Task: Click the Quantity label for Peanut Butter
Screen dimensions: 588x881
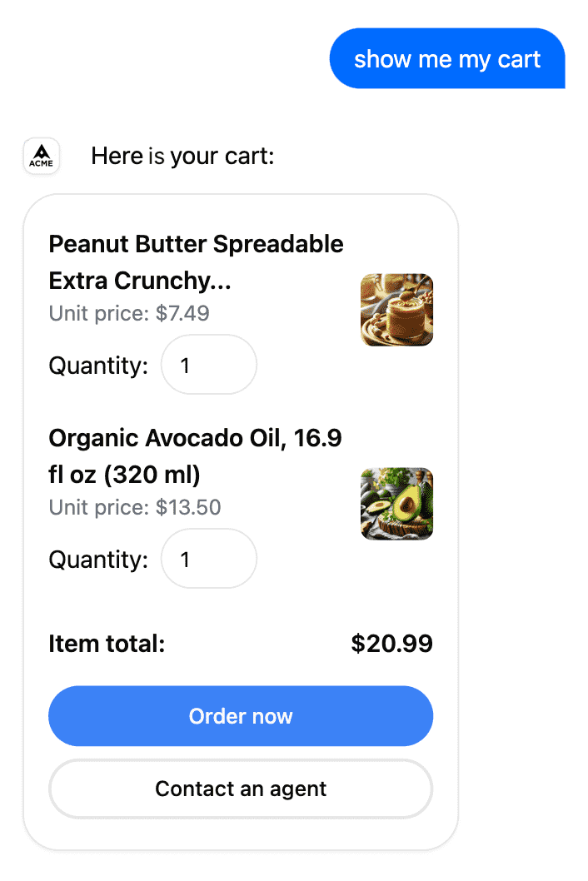Action: click(x=97, y=365)
